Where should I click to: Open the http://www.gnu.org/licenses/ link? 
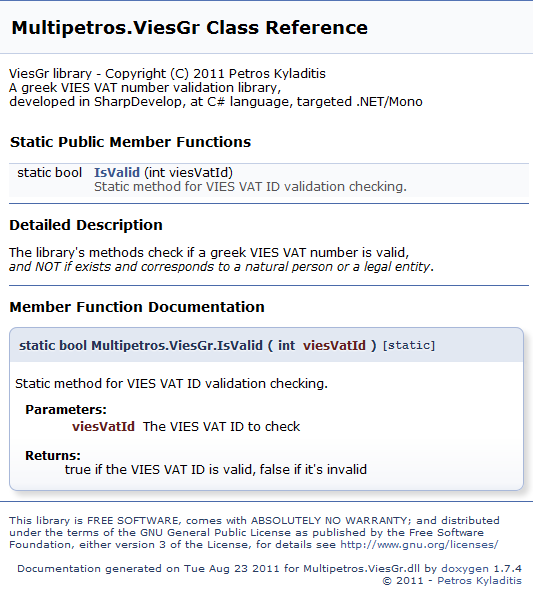click(419, 544)
